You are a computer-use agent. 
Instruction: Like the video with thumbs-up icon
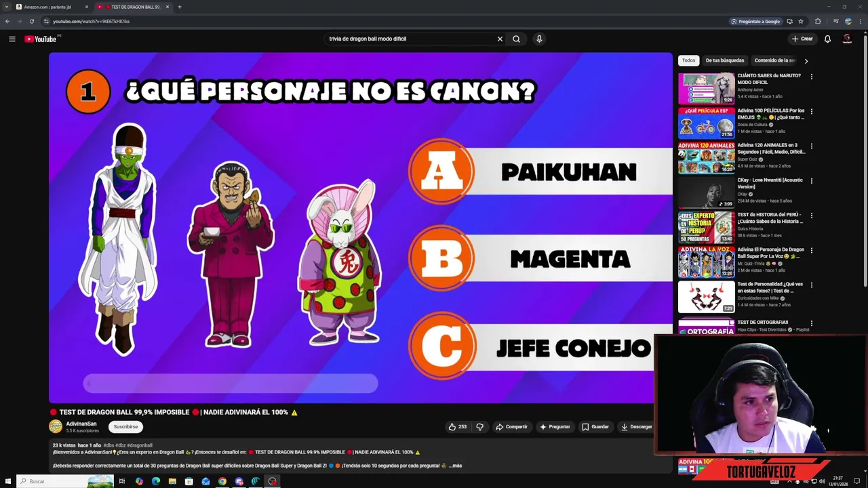click(x=457, y=426)
